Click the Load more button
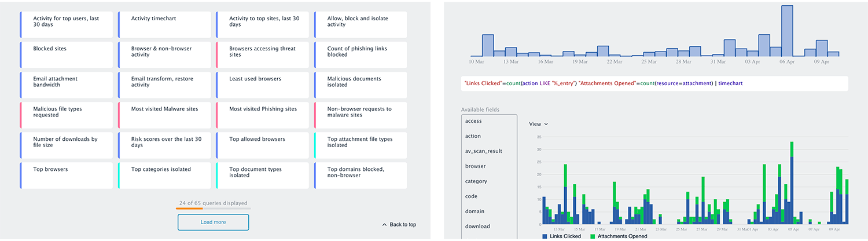 [213, 222]
